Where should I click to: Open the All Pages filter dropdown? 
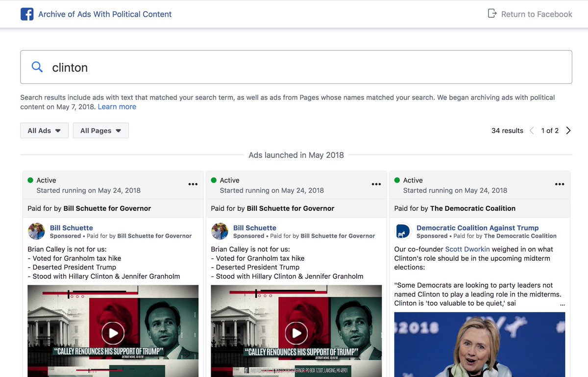point(100,130)
